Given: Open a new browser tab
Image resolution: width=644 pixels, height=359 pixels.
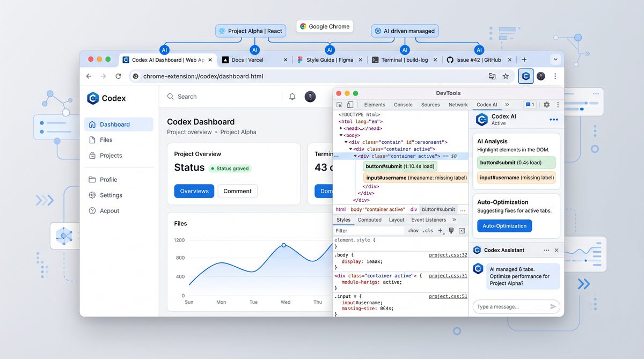Looking at the screenshot, I should 524,60.
